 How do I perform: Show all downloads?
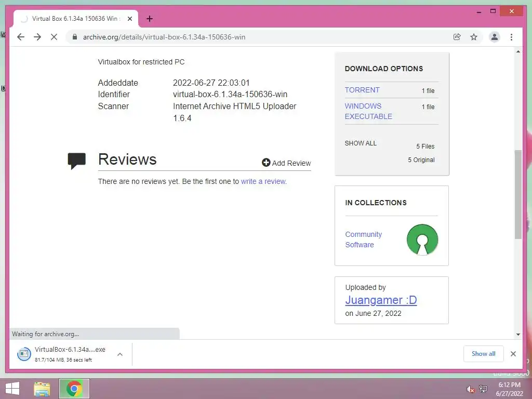pos(483,354)
